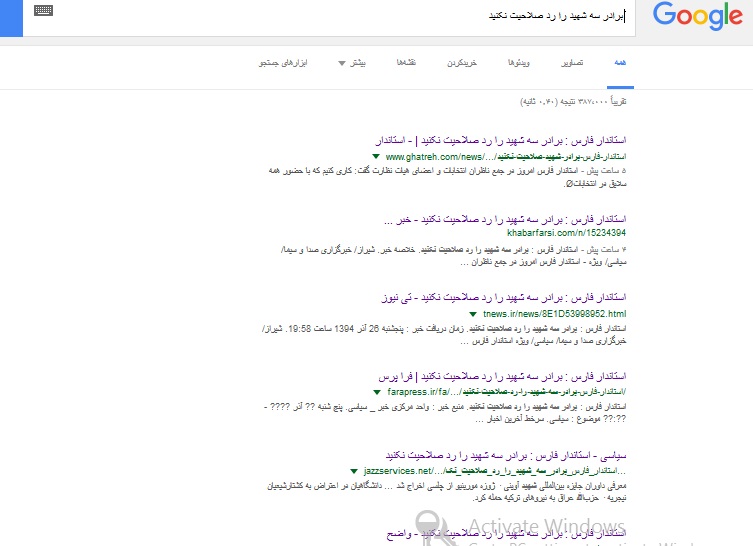
Task: Click the snippet mentioning 19:58 ساعت 1394
Action: [444, 335]
